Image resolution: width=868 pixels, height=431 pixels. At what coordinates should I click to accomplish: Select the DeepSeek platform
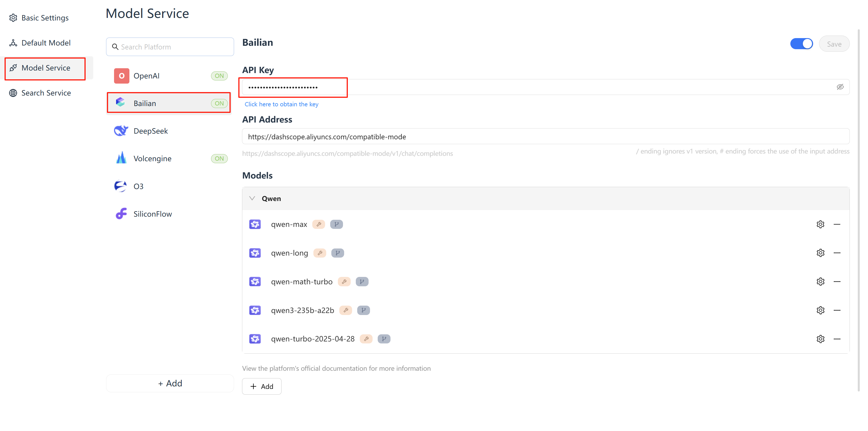click(x=169, y=131)
